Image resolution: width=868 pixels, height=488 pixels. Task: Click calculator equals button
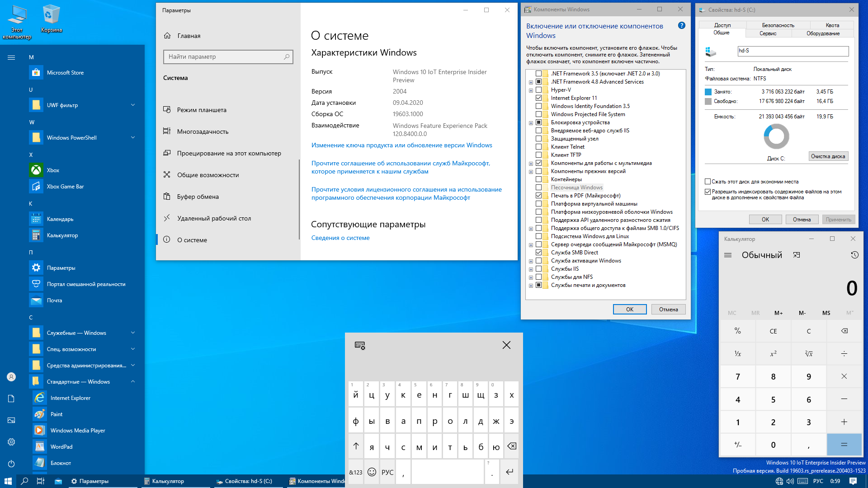click(x=844, y=445)
